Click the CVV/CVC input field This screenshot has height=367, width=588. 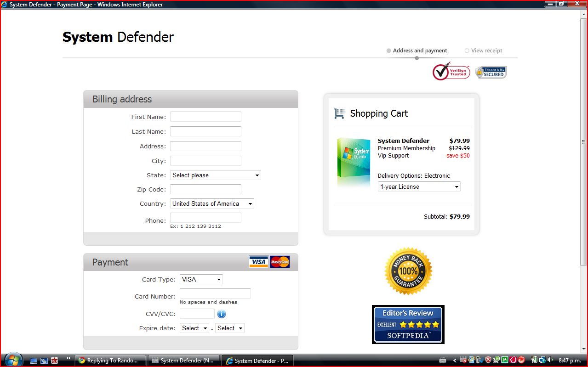tap(197, 314)
